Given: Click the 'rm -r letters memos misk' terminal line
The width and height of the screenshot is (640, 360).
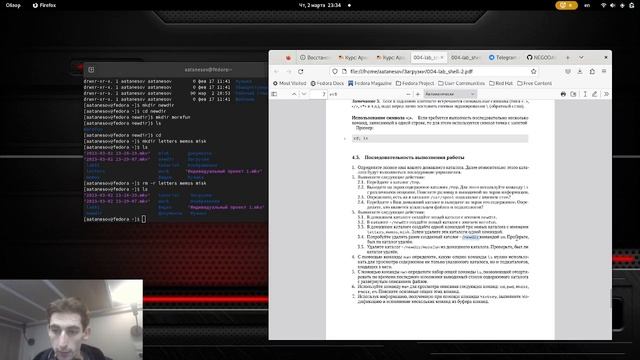Looking at the screenshot, I should click(x=145, y=183).
